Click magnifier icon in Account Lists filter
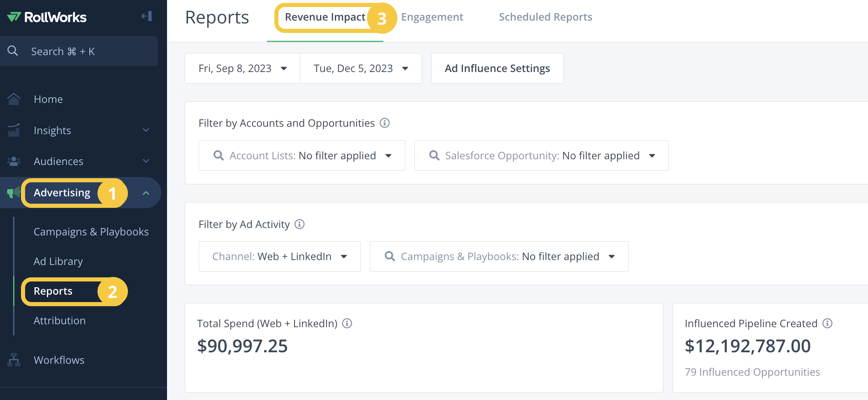 [x=218, y=156]
